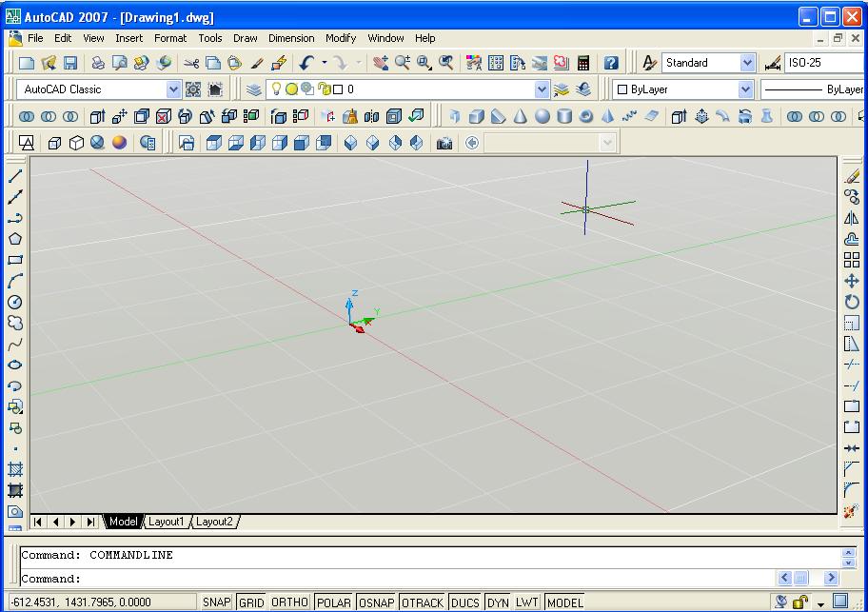The image size is (868, 612).
Task: Click the Rotate modify tool
Action: [x=852, y=302]
